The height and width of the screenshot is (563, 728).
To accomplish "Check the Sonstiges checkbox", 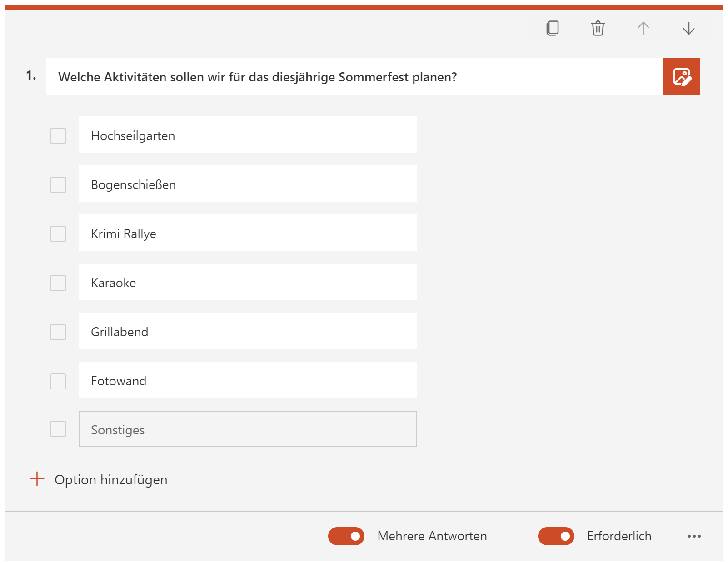I will tap(58, 429).
